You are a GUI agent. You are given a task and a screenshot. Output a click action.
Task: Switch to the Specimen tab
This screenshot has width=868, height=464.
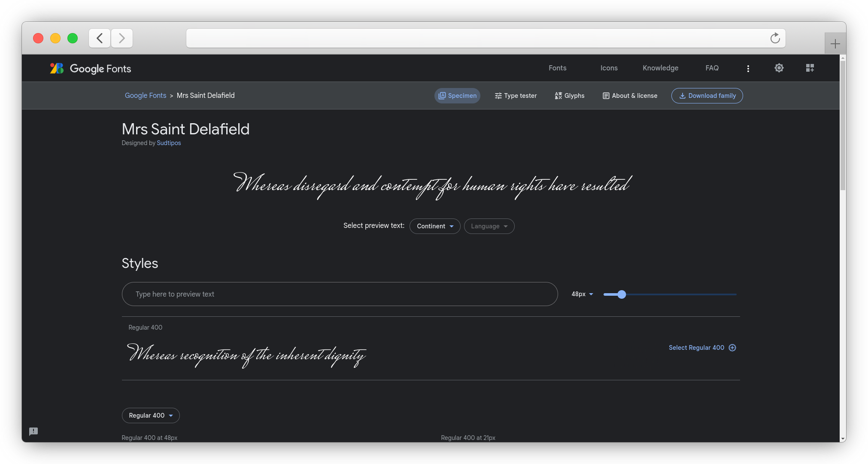click(457, 96)
